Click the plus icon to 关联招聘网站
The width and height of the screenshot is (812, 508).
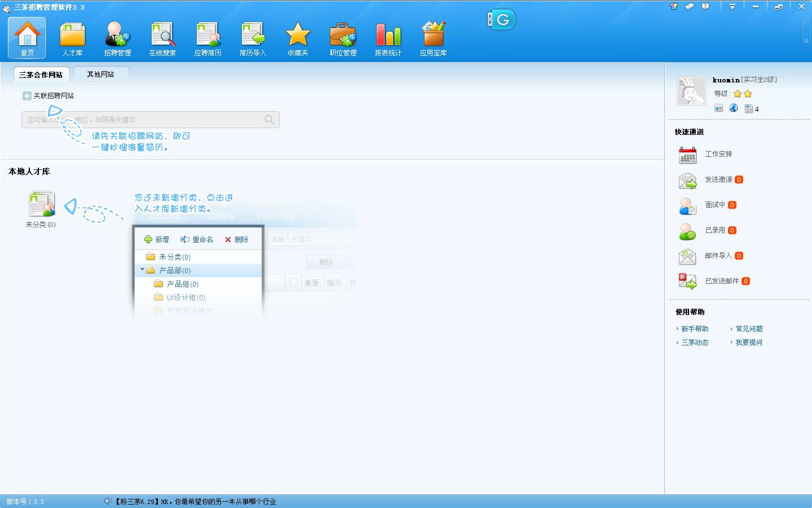pos(27,96)
